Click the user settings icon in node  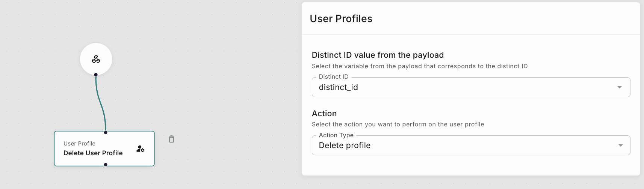pyautogui.click(x=141, y=149)
